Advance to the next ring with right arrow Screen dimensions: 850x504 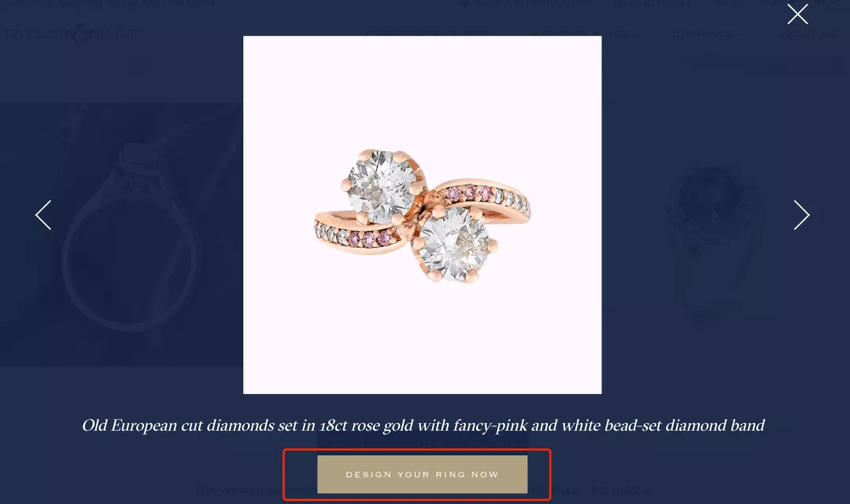(801, 215)
